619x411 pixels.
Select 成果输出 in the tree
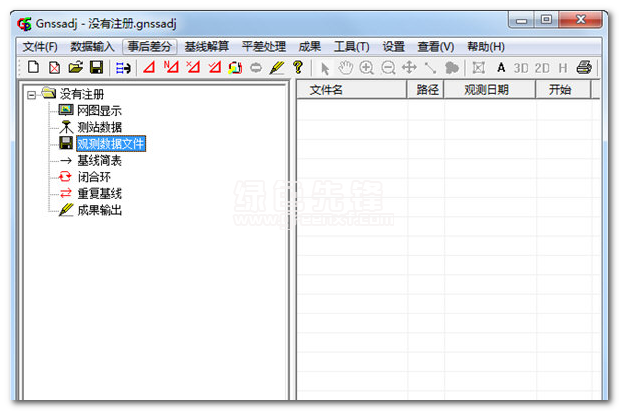coord(99,210)
